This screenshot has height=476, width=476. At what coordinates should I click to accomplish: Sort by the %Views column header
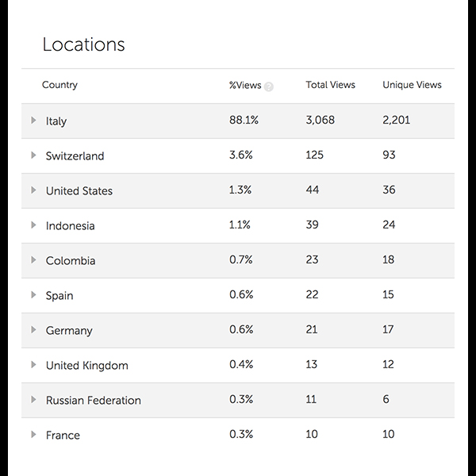245,85
